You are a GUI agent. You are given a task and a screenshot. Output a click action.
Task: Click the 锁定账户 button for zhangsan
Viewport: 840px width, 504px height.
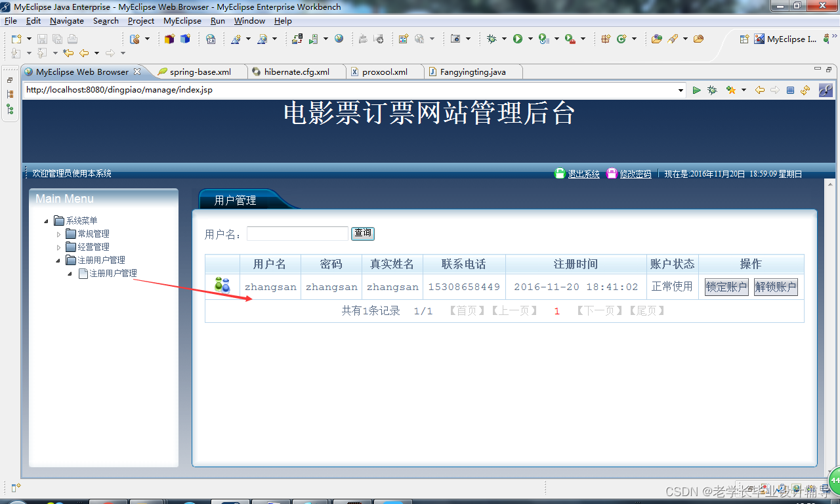point(726,287)
